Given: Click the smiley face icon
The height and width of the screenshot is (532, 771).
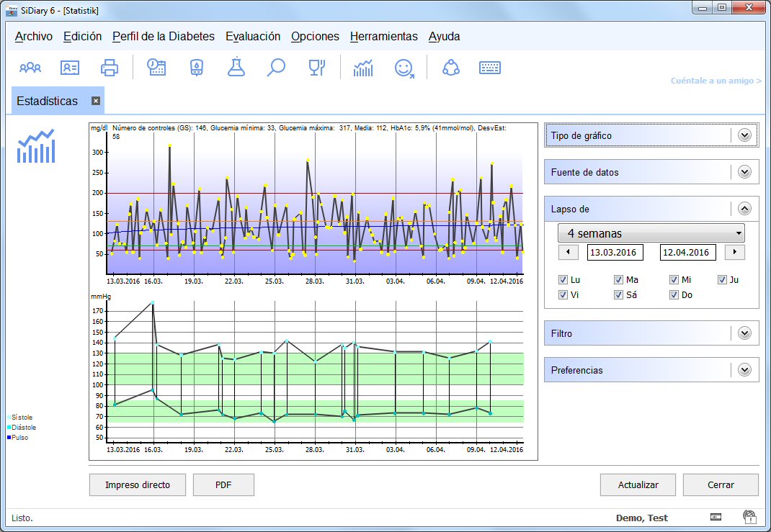Looking at the screenshot, I should pos(404,68).
